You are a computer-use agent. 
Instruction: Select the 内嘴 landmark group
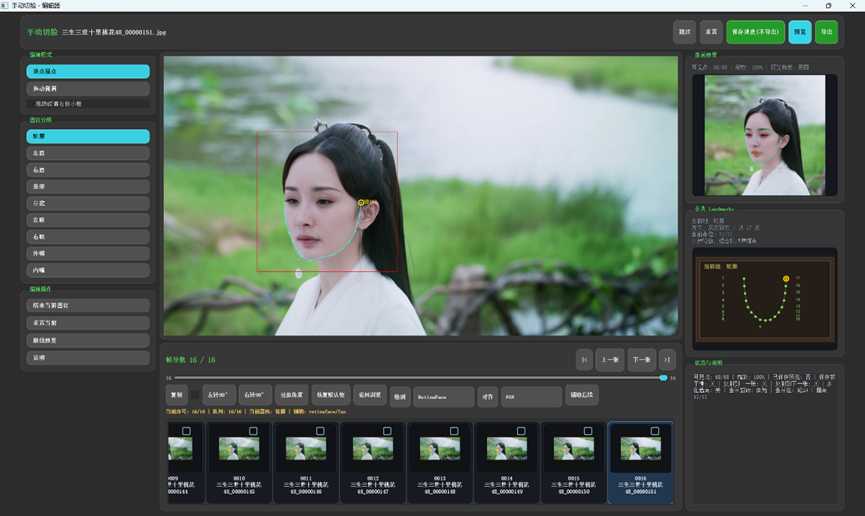[x=88, y=270]
